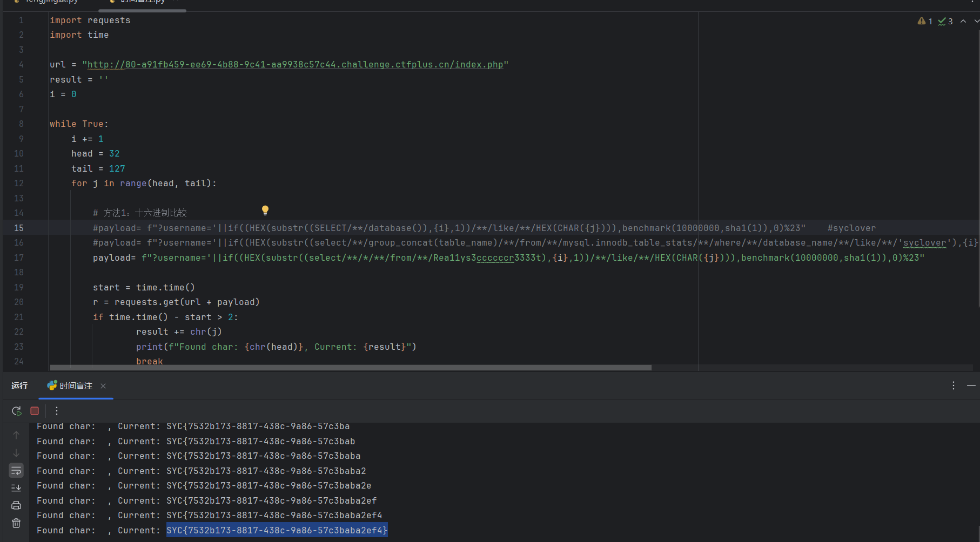The width and height of the screenshot is (980, 542).
Task: Hide the Run tool window
Action: pos(971,385)
